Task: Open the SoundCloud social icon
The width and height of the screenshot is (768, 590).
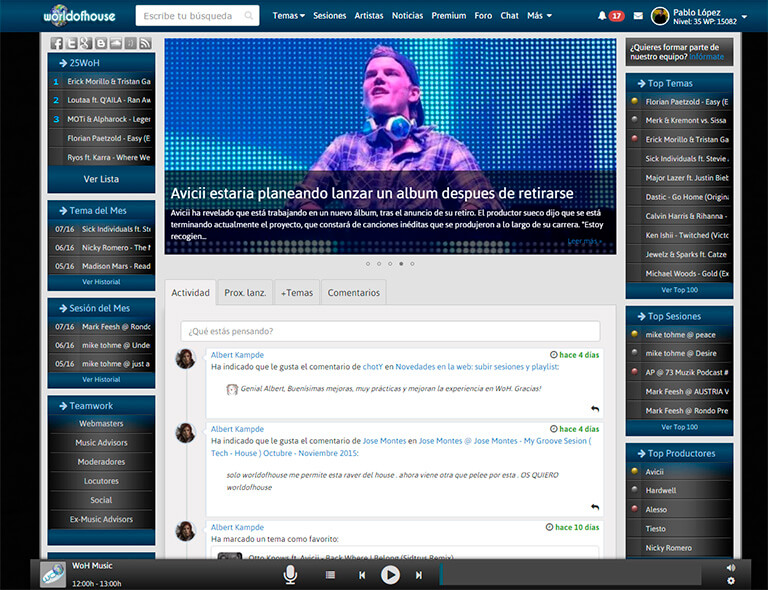Action: tap(116, 43)
